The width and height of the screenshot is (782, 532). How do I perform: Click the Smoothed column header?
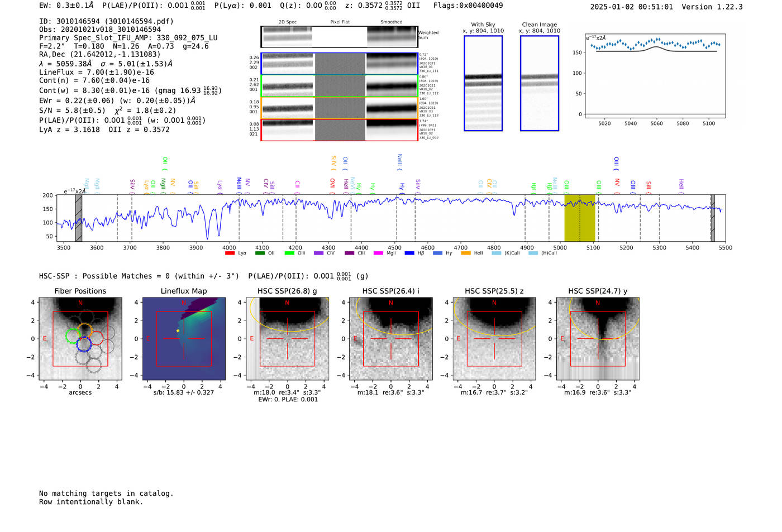tap(392, 22)
